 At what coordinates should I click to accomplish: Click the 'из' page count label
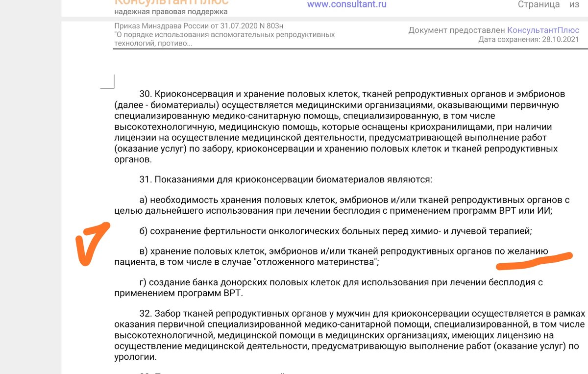point(574,4)
